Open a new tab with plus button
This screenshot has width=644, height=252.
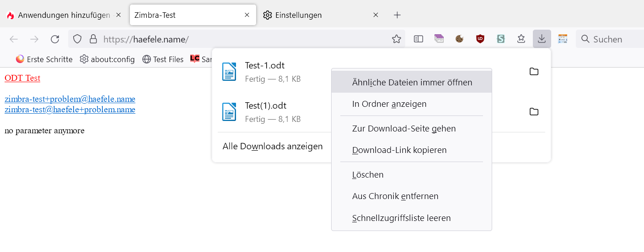(x=397, y=15)
